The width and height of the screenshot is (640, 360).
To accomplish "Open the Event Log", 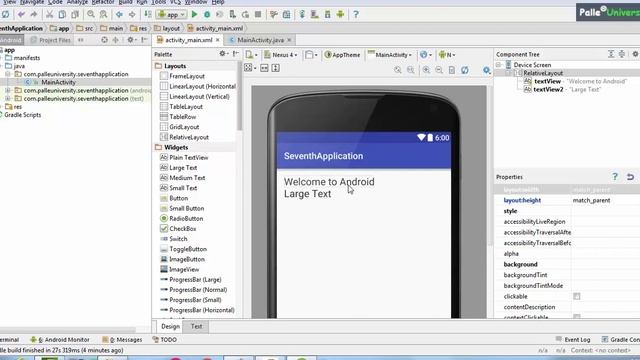I will tap(573, 340).
